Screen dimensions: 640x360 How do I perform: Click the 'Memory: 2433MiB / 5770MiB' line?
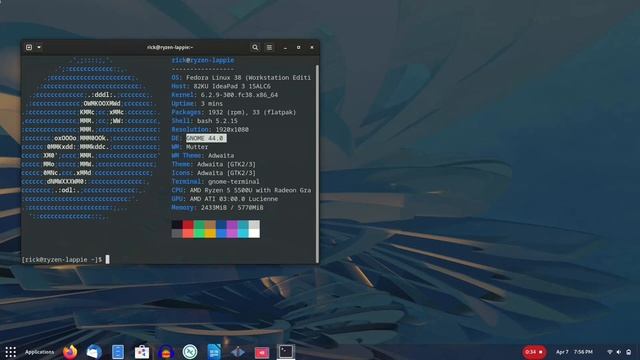tap(217, 208)
